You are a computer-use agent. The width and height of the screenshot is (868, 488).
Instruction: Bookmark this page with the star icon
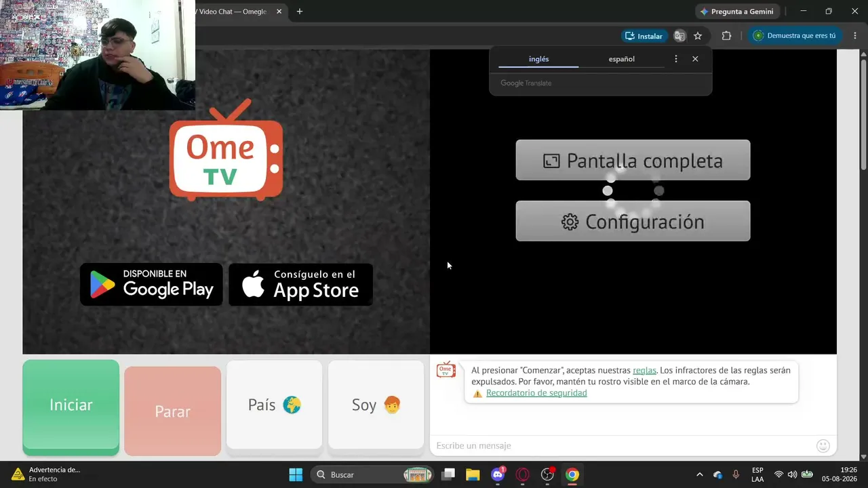698,36
